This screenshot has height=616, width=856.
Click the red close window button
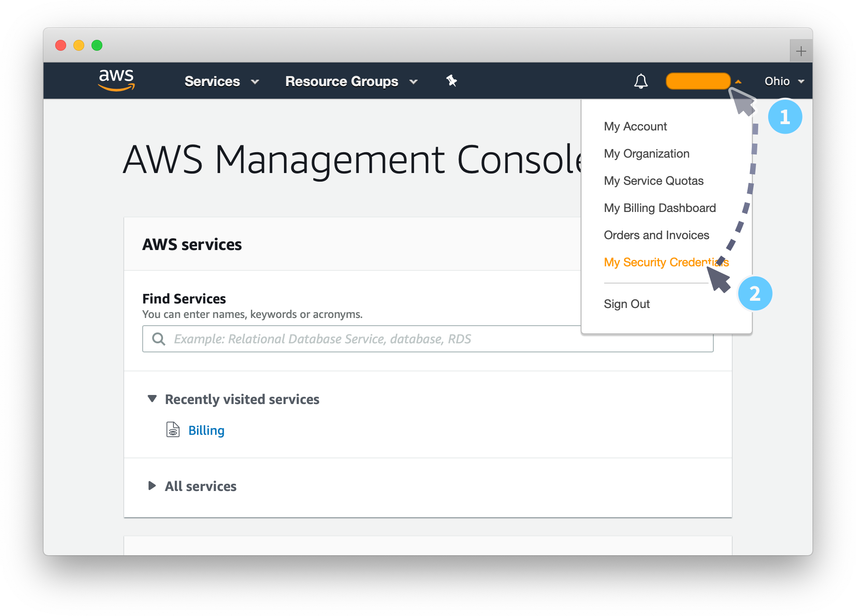point(61,45)
